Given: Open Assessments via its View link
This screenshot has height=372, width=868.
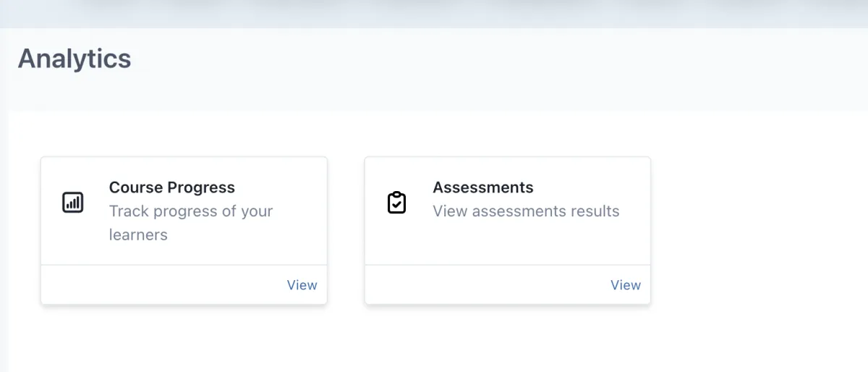Looking at the screenshot, I should [625, 285].
